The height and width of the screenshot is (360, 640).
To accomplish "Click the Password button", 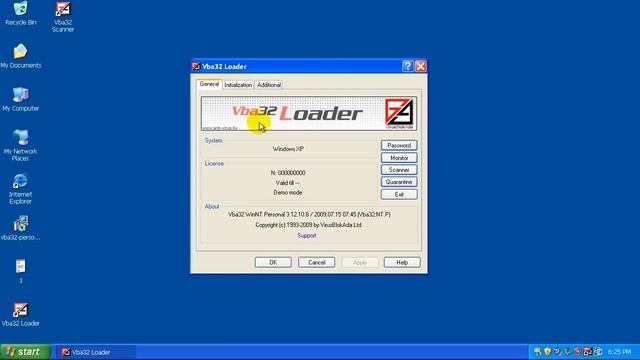I will 399,145.
